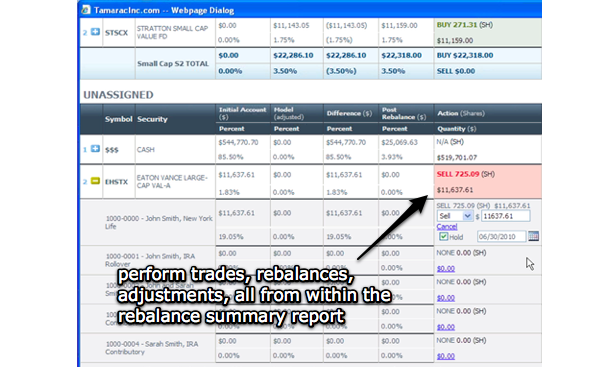Click the Cancel link
This screenshot has width=615, height=367.
pos(447,227)
